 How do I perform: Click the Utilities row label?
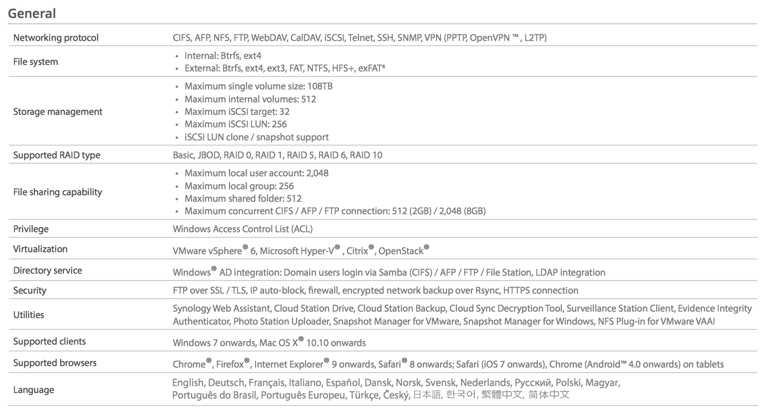(28, 315)
